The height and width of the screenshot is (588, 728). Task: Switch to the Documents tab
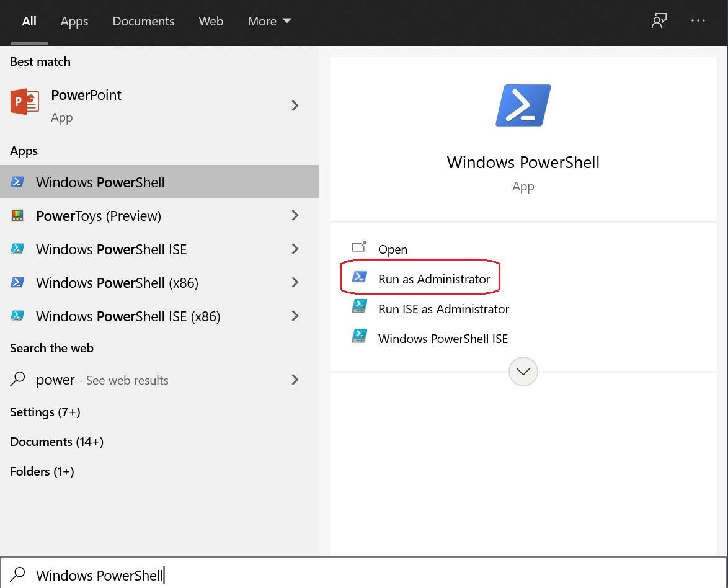pyautogui.click(x=143, y=21)
